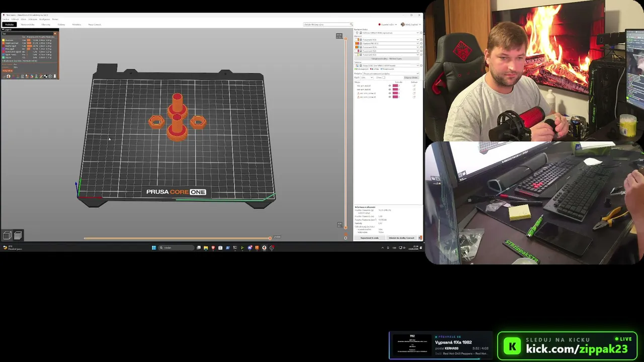The height and width of the screenshot is (362, 644).
Task: Open File Explorer from the taskbar
Action: pos(206,247)
